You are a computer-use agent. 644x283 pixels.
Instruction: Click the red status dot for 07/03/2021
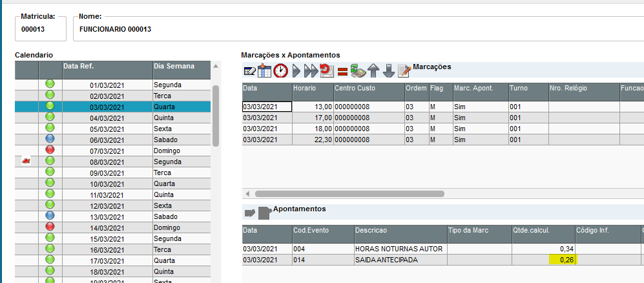(x=50, y=150)
